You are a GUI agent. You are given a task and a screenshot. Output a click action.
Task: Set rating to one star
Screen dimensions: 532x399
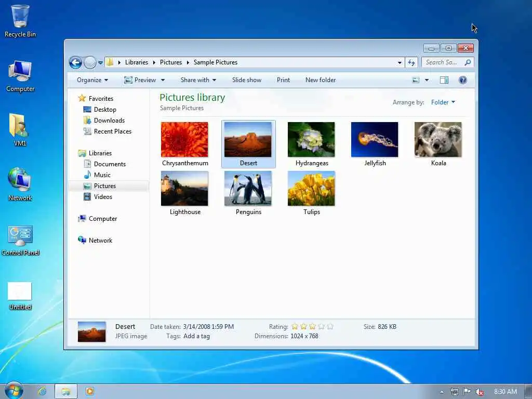(295, 326)
